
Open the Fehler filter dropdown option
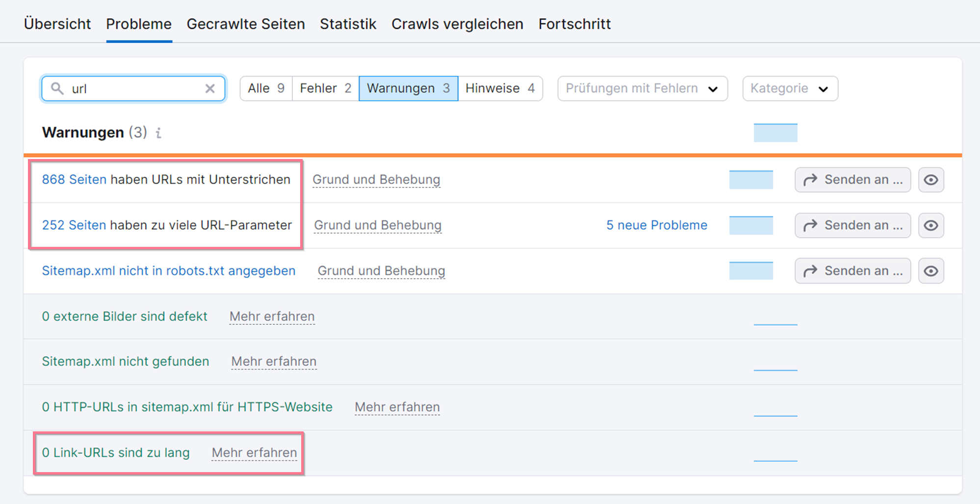pyautogui.click(x=324, y=88)
